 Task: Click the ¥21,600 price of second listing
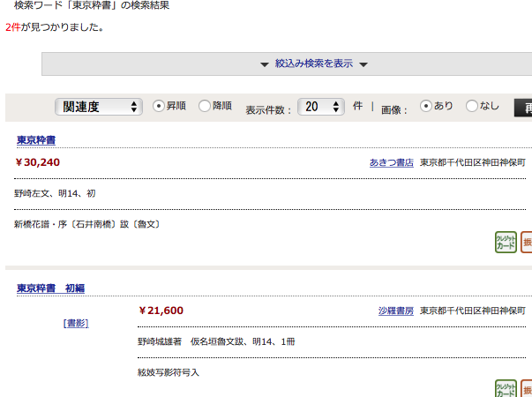(161, 311)
